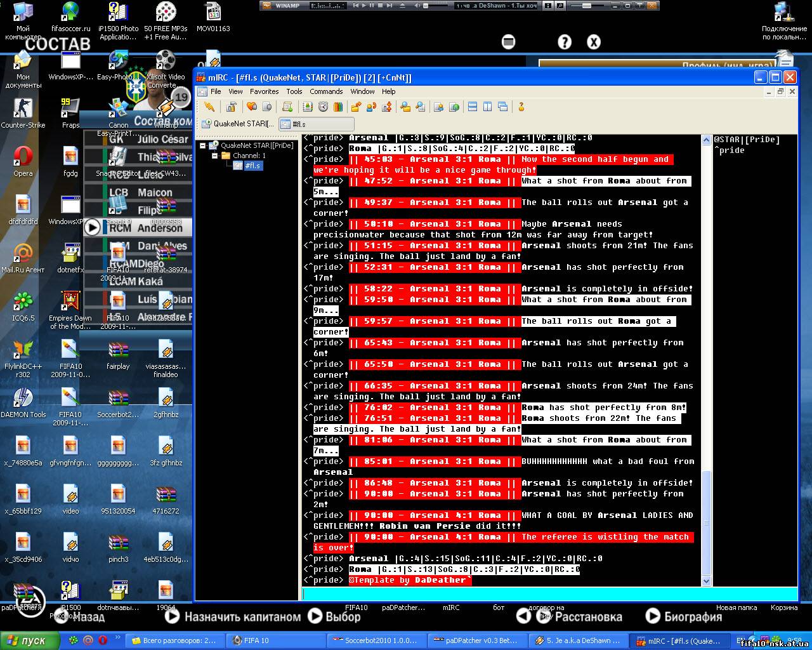
Task: Click the DCC Send File toolbar icon
Action: tap(356, 107)
